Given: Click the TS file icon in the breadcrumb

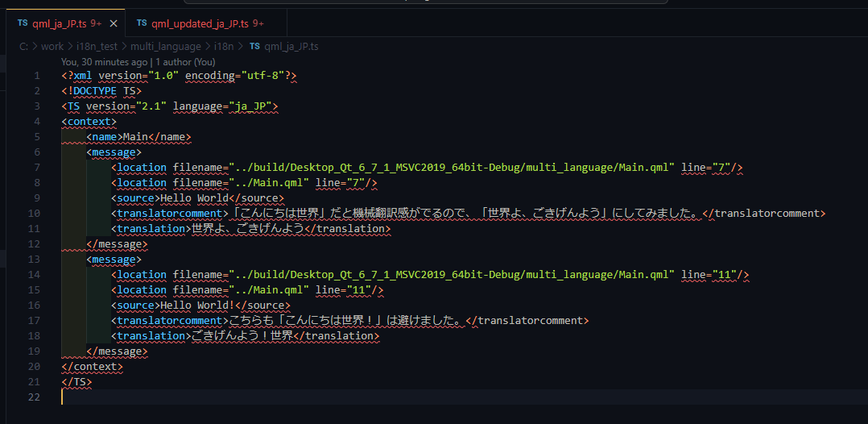Looking at the screenshot, I should click(x=254, y=46).
